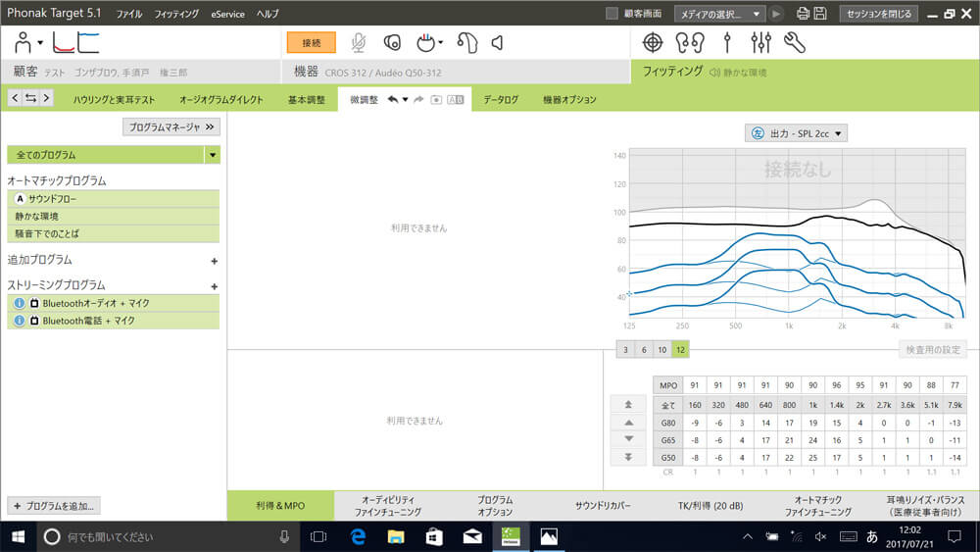Click セッションを閉じる button
The width and height of the screenshot is (980, 552).
coord(879,13)
